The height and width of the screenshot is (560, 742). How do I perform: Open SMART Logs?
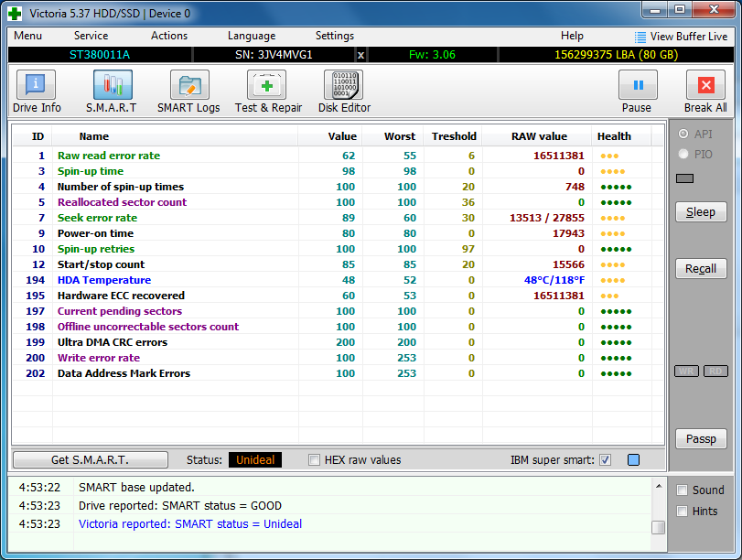point(188,92)
